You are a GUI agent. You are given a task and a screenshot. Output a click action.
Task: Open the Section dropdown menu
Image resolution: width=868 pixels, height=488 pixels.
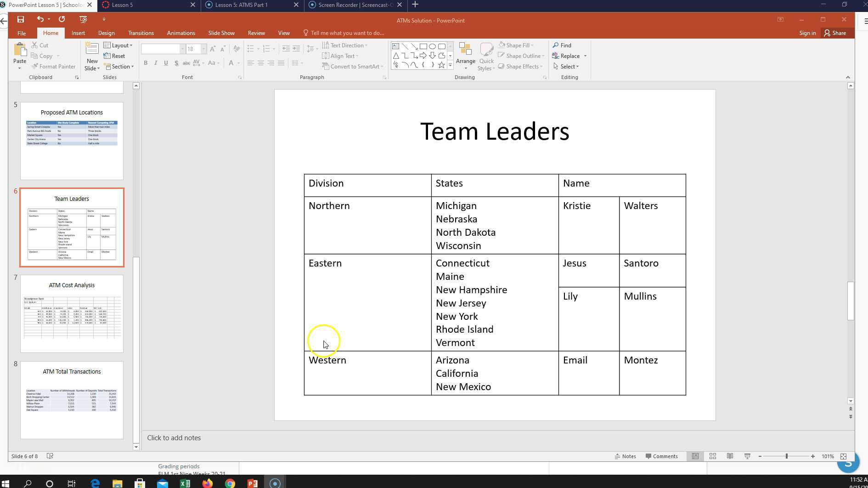pos(119,67)
